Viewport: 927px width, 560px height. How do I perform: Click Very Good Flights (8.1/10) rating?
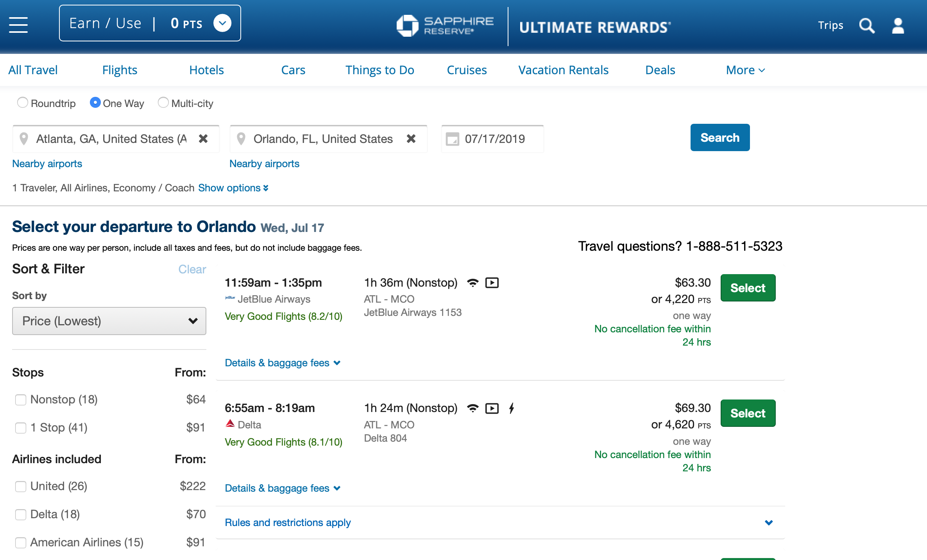[283, 442]
